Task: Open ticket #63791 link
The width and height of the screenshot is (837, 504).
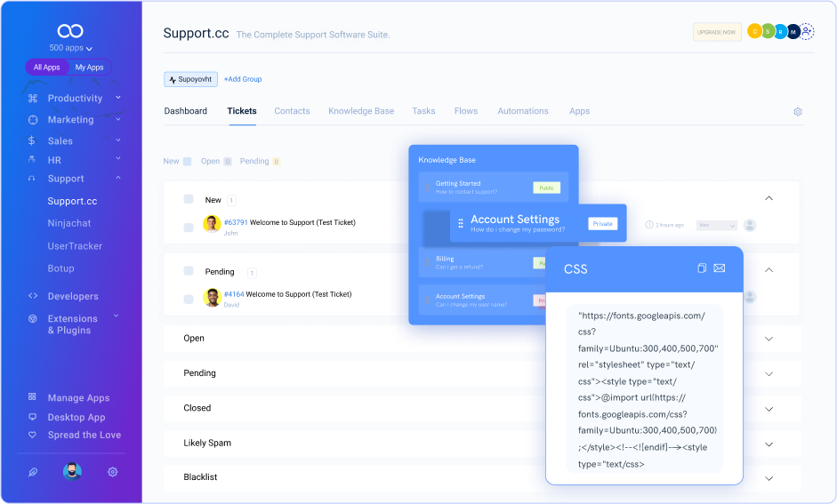Action: pos(236,222)
